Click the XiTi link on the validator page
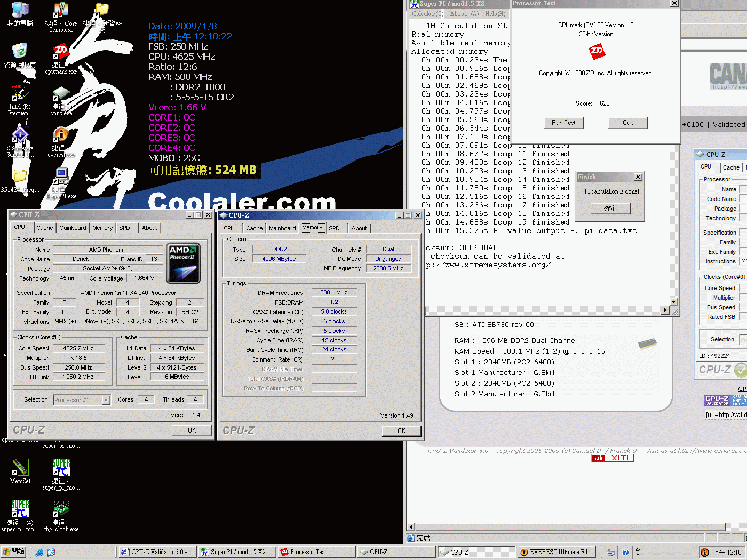 [x=613, y=458]
